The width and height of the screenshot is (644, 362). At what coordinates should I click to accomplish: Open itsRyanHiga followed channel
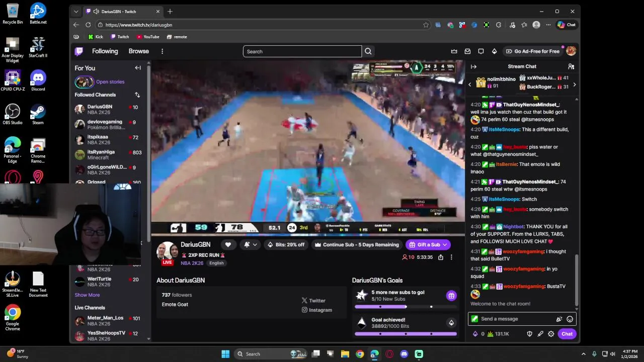pos(108,155)
